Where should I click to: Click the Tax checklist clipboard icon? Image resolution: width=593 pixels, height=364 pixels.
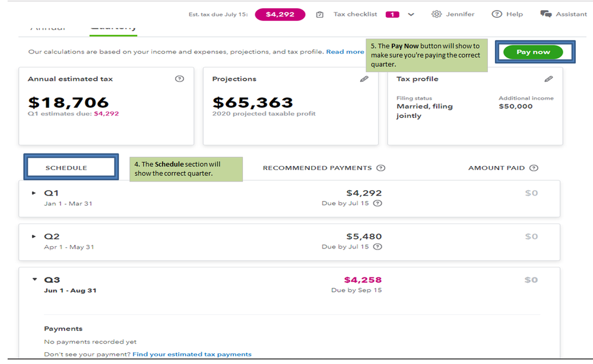(x=320, y=14)
